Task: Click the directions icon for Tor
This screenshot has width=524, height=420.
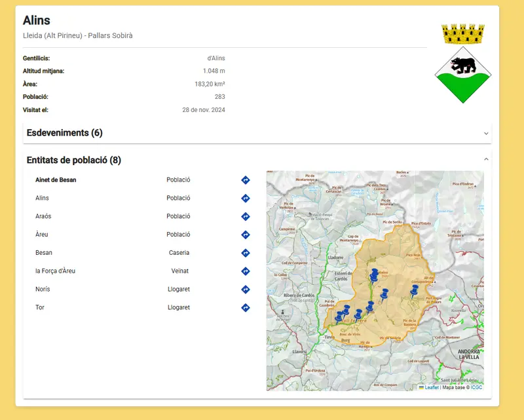Action: (x=245, y=308)
